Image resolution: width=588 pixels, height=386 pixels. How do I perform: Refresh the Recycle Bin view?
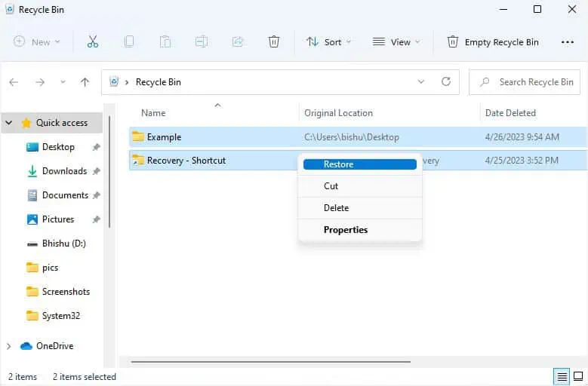pyautogui.click(x=446, y=81)
